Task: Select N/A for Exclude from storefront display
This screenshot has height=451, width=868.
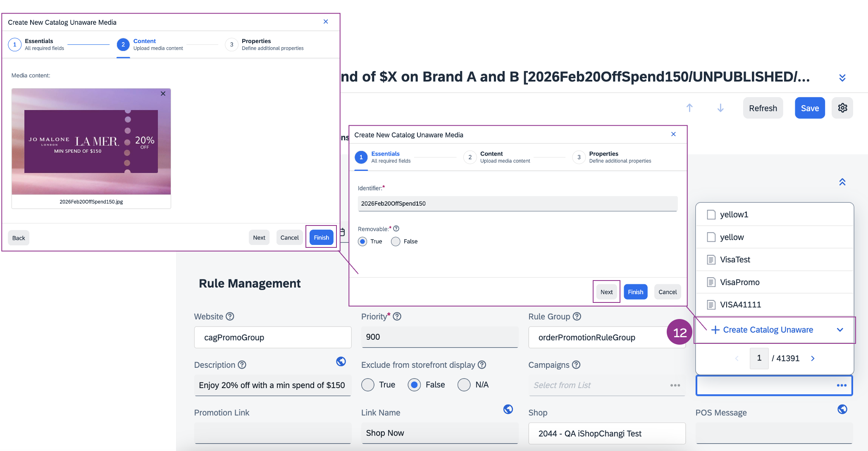Action: 464,385
